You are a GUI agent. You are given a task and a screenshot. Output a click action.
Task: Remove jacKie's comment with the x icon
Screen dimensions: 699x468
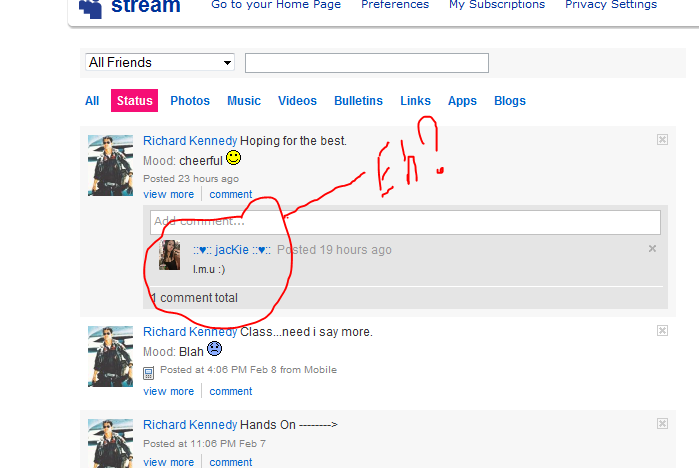pos(652,249)
